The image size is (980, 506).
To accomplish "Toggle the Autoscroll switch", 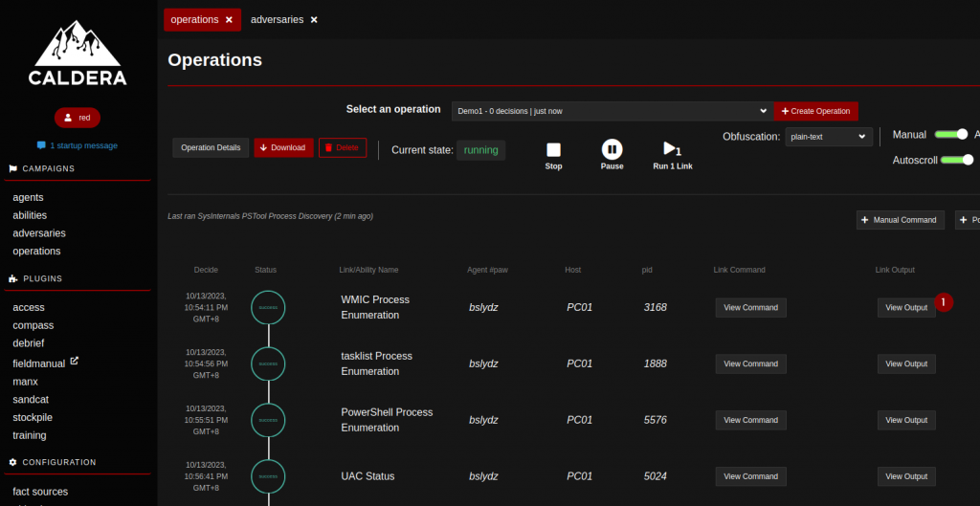I will click(957, 160).
